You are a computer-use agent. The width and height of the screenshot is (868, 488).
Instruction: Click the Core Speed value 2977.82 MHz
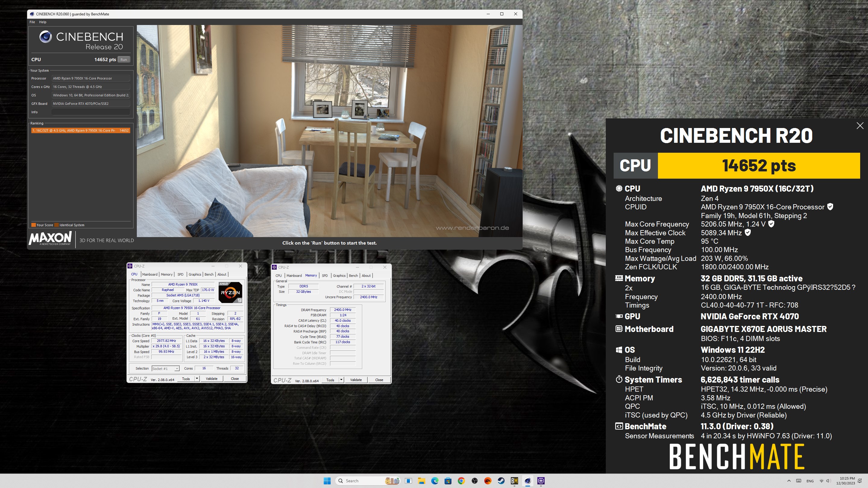[x=166, y=341]
